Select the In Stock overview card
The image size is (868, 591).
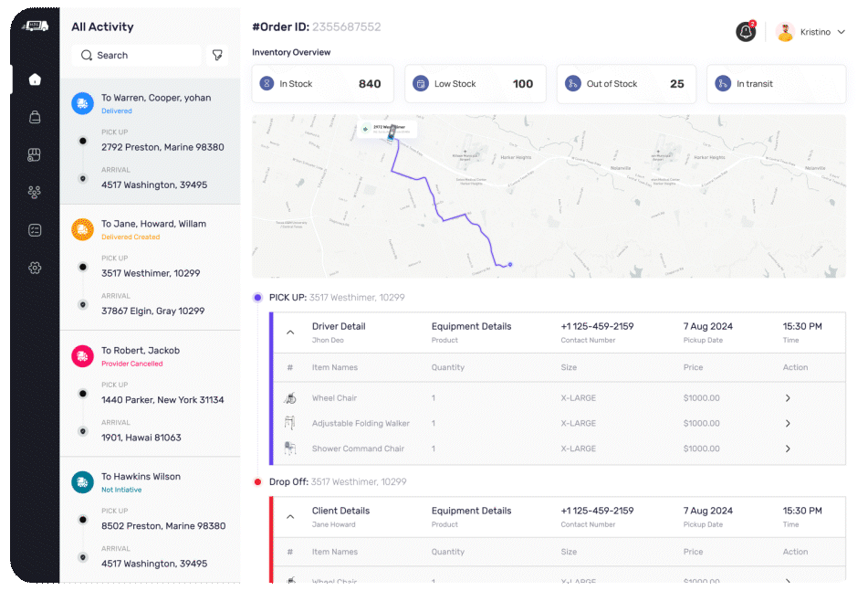[x=322, y=84]
